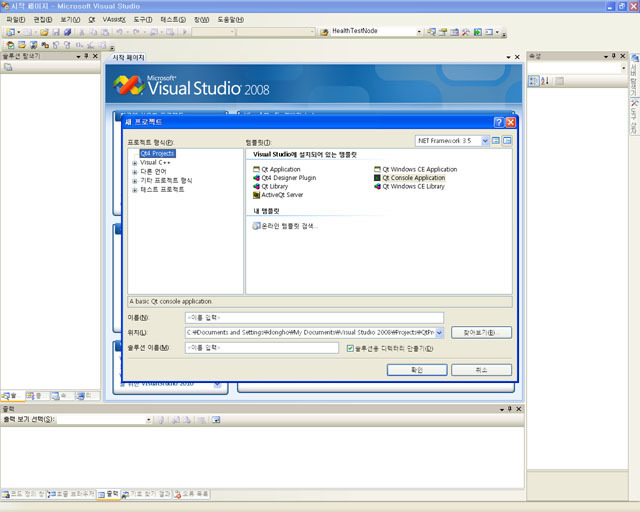Click the project name input field
640x512 pixels.
pos(314,318)
